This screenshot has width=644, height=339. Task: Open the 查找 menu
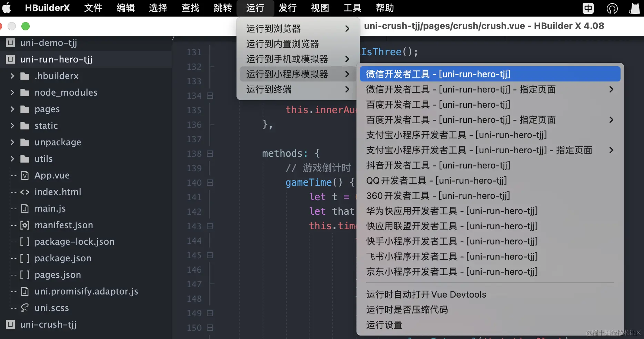pyautogui.click(x=190, y=8)
